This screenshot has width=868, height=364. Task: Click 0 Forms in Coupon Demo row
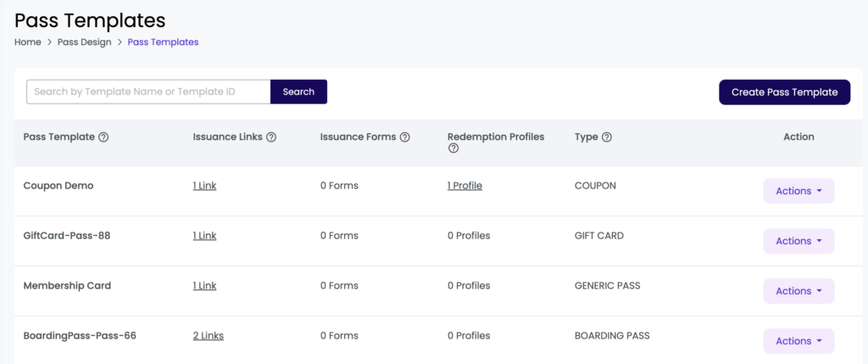(339, 186)
